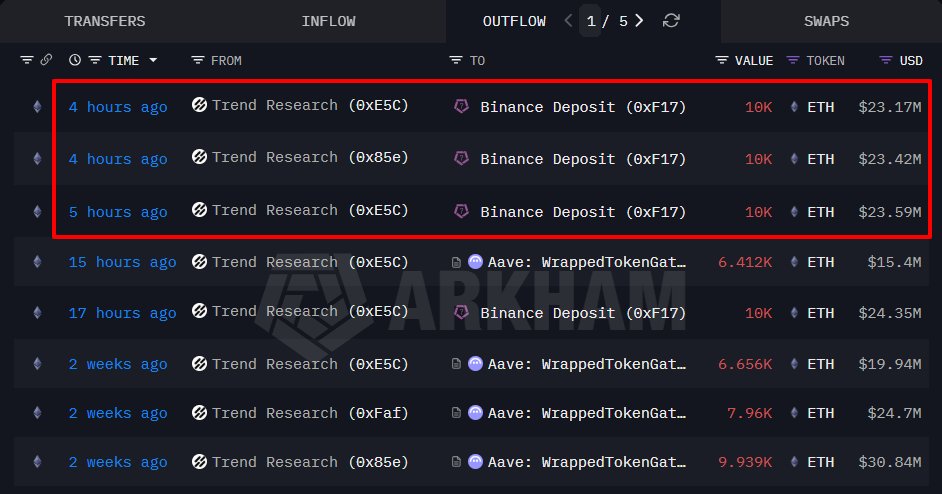Open Binance Deposit (0xF17) in $23.17M row
Viewport: 942px width, 494px height.
(583, 107)
